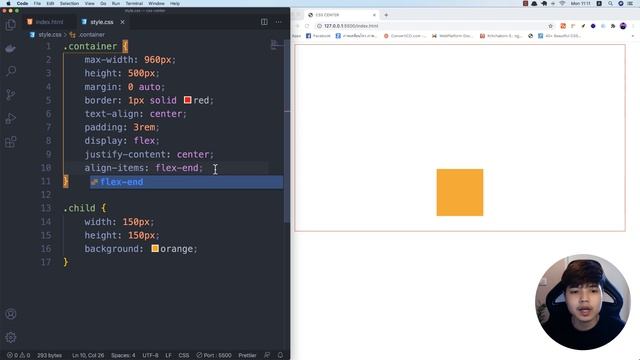This screenshot has height=360, width=640.
Task: Select the style.css editor tab
Action: coord(101,22)
